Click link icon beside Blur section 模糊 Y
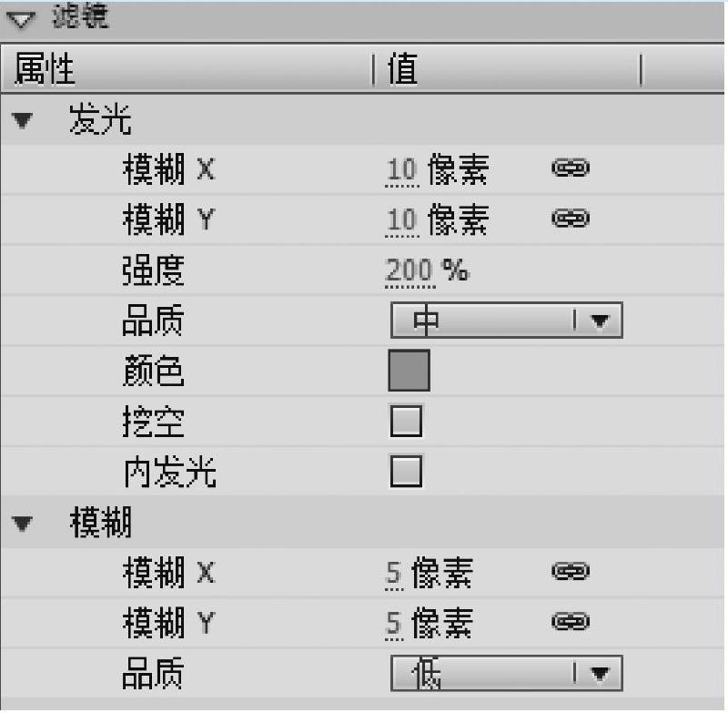This screenshot has height=713, width=728. [571, 622]
